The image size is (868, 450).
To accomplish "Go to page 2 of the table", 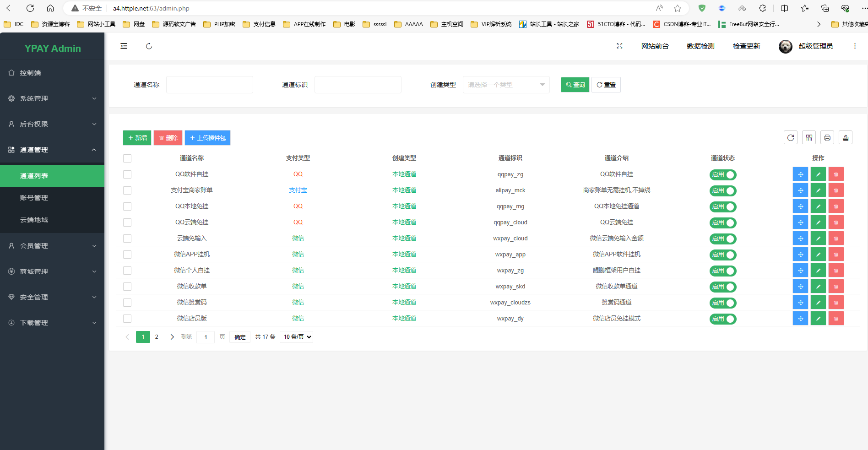I will click(157, 337).
